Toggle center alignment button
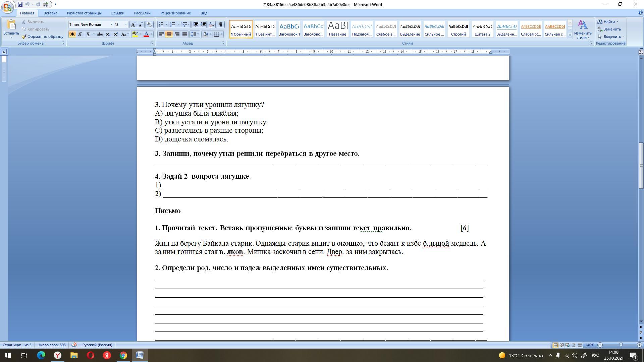 pos(169,34)
